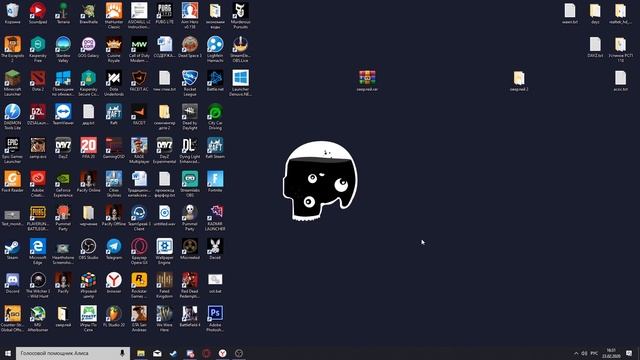
Task: Open the Telegram desktop shortcut
Action: point(113,249)
